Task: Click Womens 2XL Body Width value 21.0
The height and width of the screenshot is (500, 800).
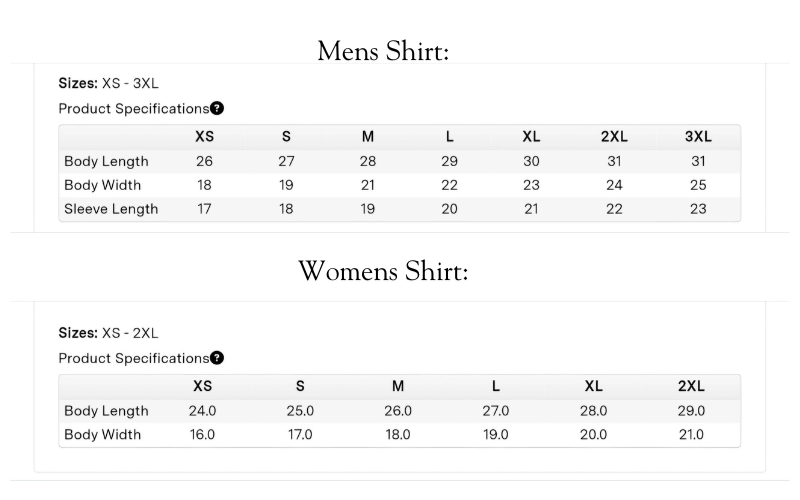Action: click(x=691, y=434)
